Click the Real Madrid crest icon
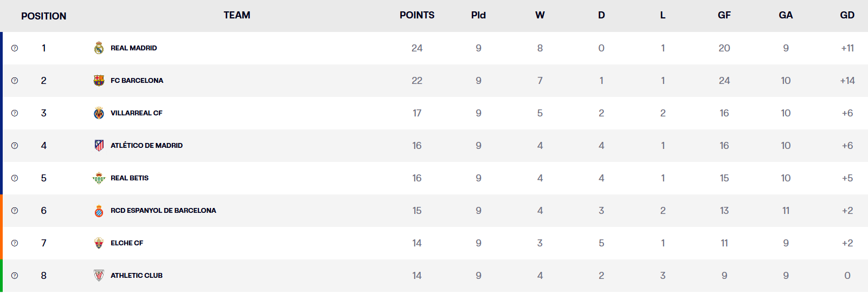This screenshot has height=293, width=868. point(99,48)
